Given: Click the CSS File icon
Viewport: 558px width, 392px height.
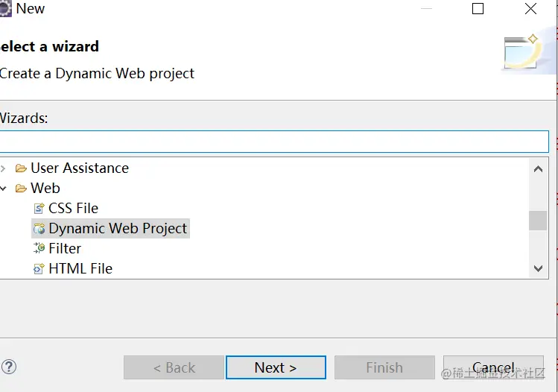Looking at the screenshot, I should coord(39,209).
